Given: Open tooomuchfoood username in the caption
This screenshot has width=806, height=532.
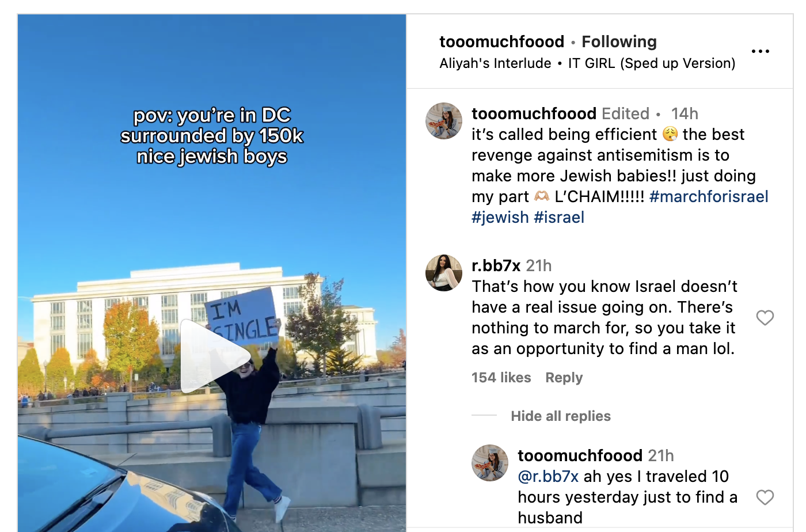Looking at the screenshot, I should [x=534, y=113].
